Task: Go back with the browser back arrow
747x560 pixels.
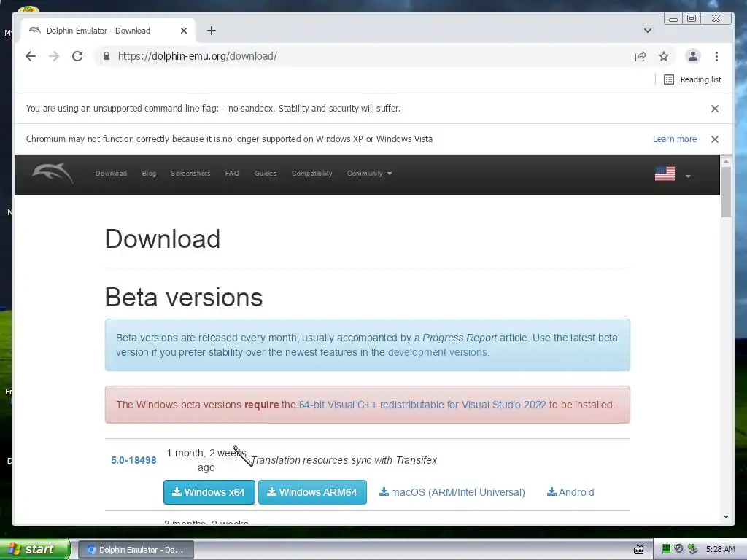Action: click(31, 56)
